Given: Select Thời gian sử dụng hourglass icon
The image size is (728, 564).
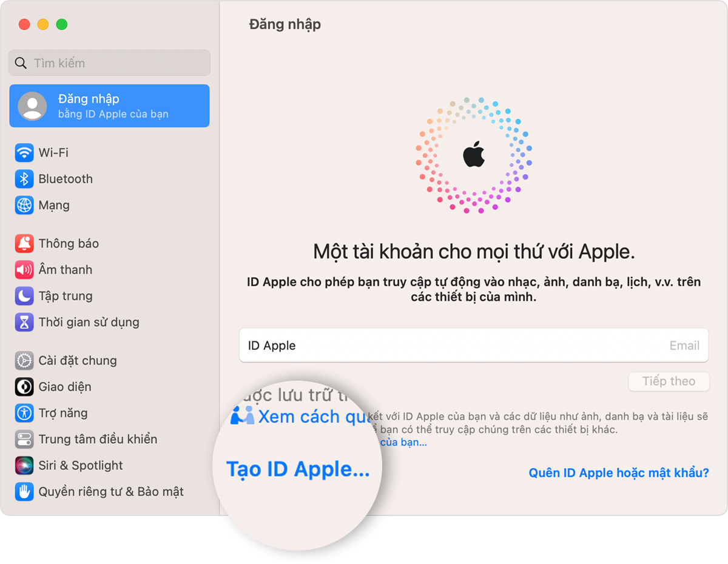Looking at the screenshot, I should 24,322.
